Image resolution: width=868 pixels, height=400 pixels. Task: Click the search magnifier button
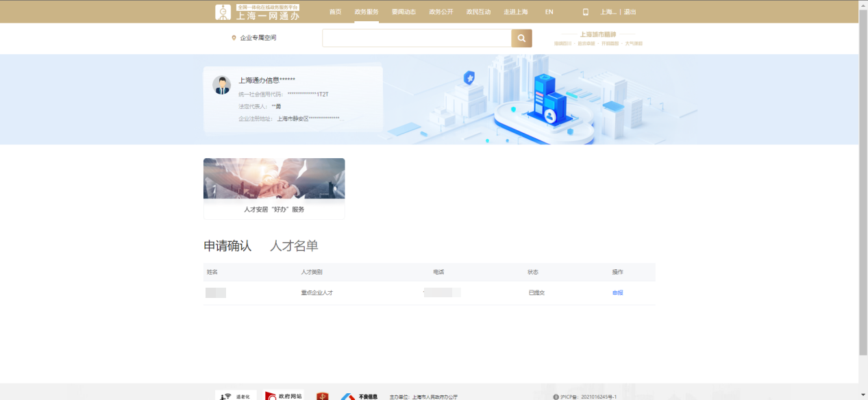521,38
